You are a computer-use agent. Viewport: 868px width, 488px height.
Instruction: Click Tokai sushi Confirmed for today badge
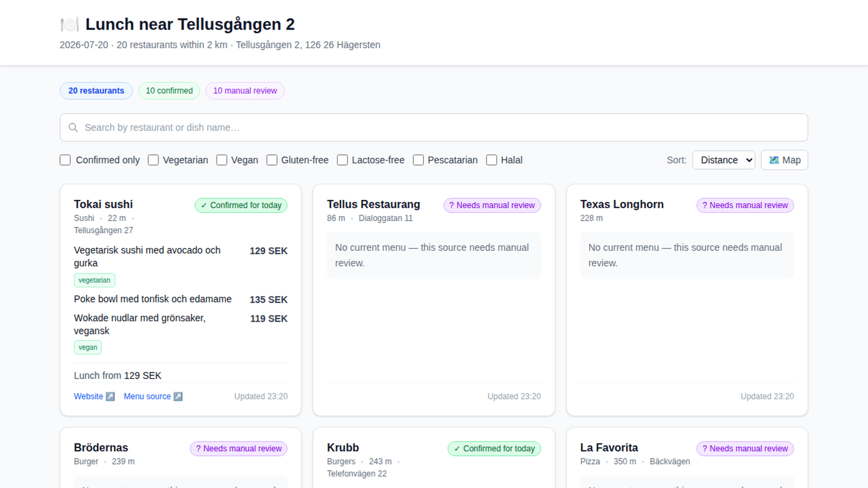coord(241,205)
